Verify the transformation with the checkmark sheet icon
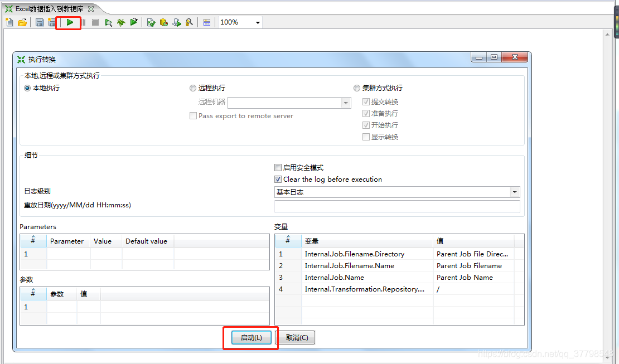The height and width of the screenshot is (364, 619). click(151, 22)
